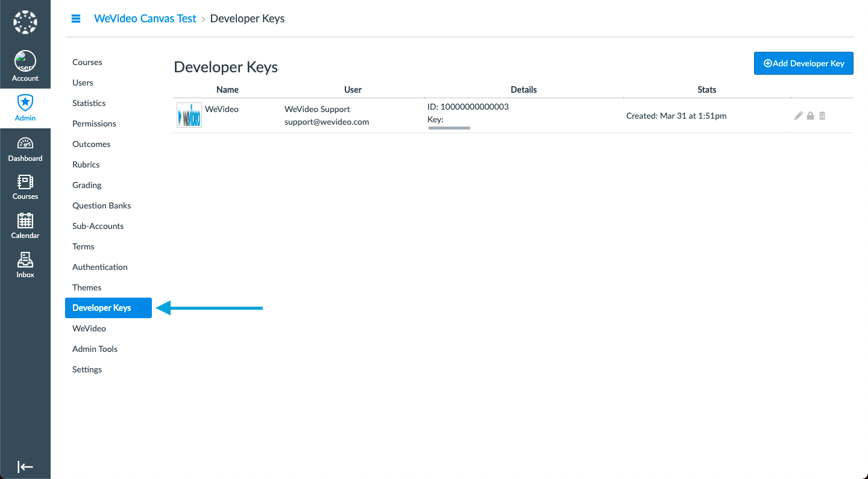Open Themes in the admin menu
The image size is (868, 479).
click(87, 287)
